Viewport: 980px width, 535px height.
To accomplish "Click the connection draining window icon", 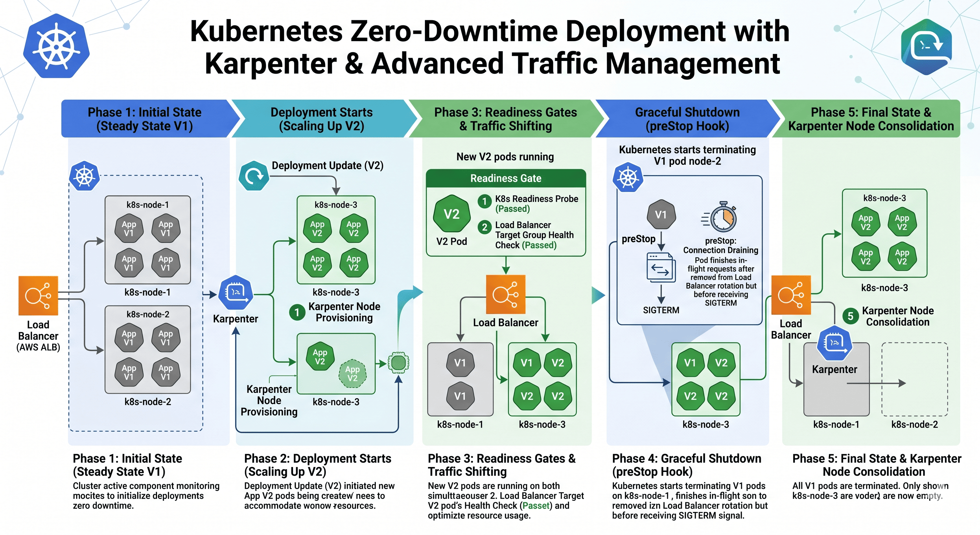I will tap(661, 268).
